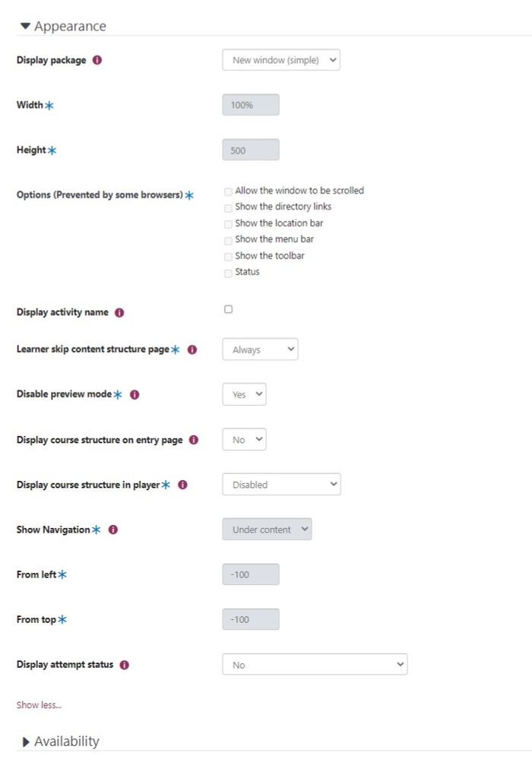Open help for Display activity name
The width and height of the screenshot is (532, 759).
[120, 312]
